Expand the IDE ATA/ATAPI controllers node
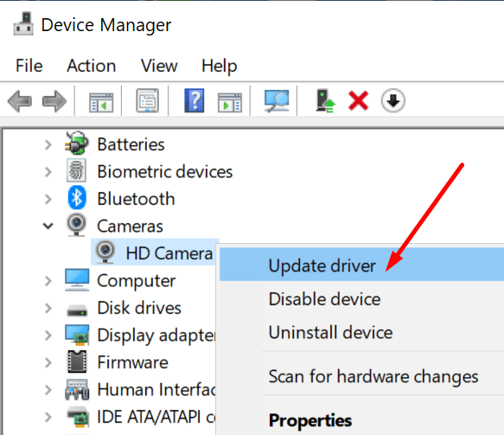The height and width of the screenshot is (435, 504). [x=48, y=417]
